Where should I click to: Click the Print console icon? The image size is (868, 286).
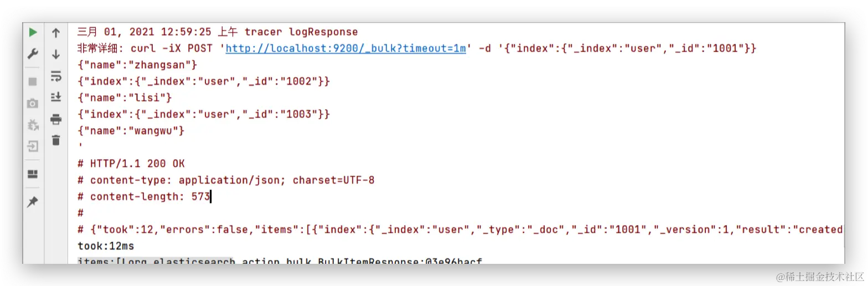(56, 119)
